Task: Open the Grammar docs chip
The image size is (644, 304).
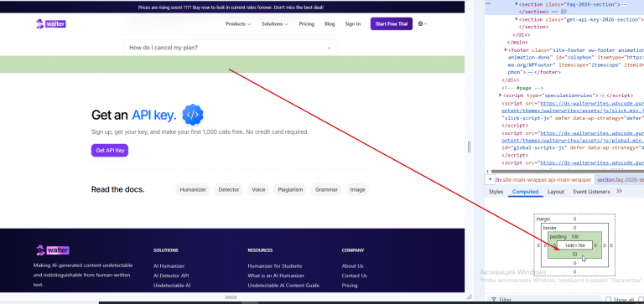Action: (x=326, y=189)
